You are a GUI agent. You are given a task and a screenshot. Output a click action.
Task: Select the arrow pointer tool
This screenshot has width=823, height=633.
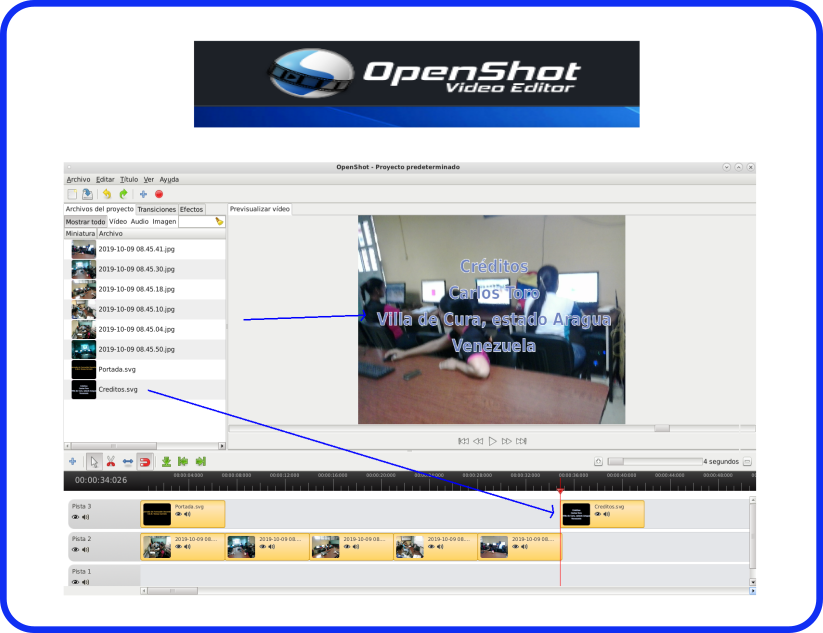click(94, 462)
